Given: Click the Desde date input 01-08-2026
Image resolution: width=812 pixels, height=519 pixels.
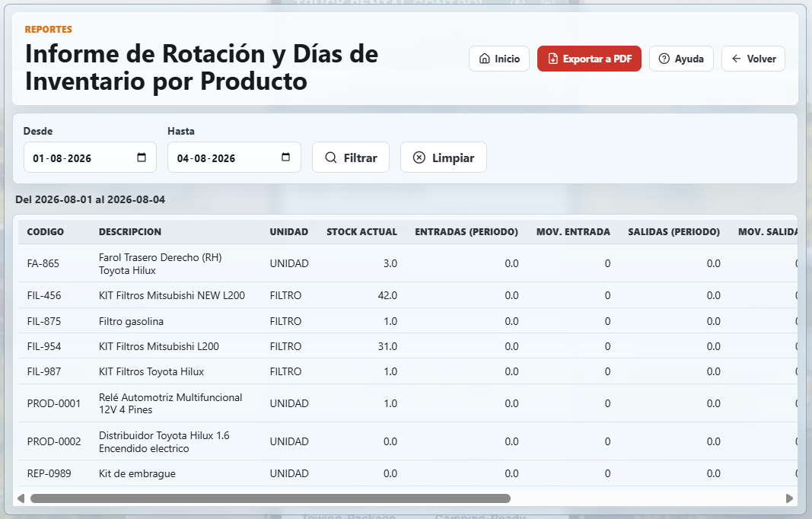Looking at the screenshot, I should (90, 158).
